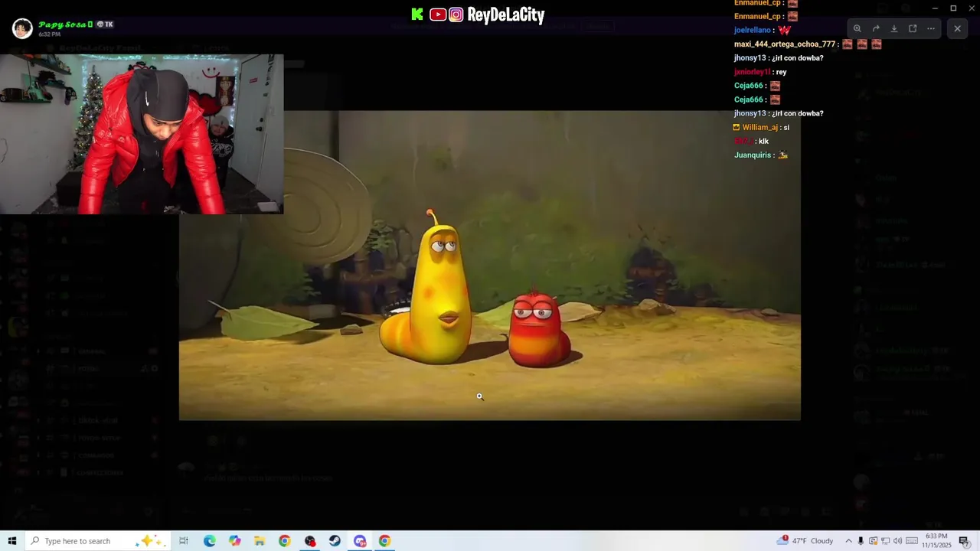The height and width of the screenshot is (551, 980).
Task: Zoom in on the media viewer image
Action: coord(857,28)
